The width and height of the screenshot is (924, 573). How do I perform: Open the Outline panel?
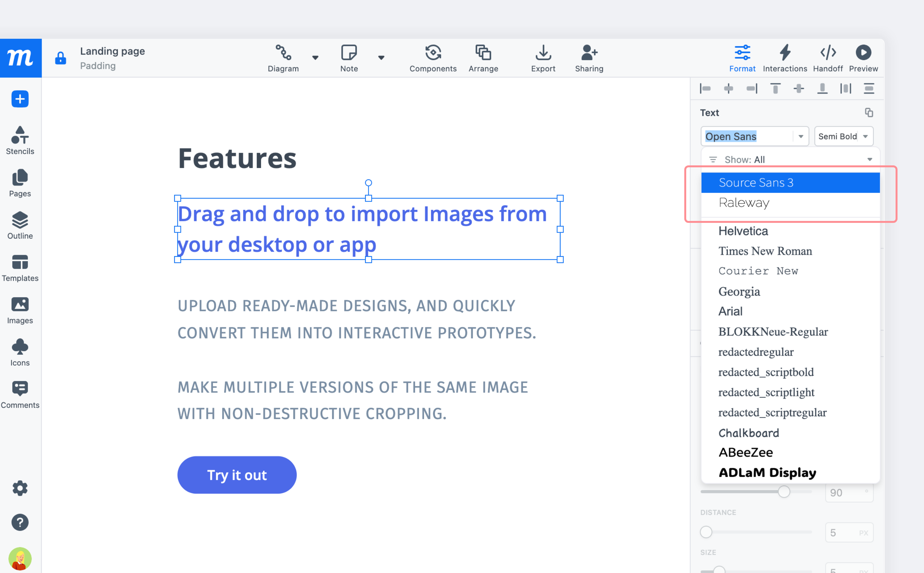coord(20,225)
